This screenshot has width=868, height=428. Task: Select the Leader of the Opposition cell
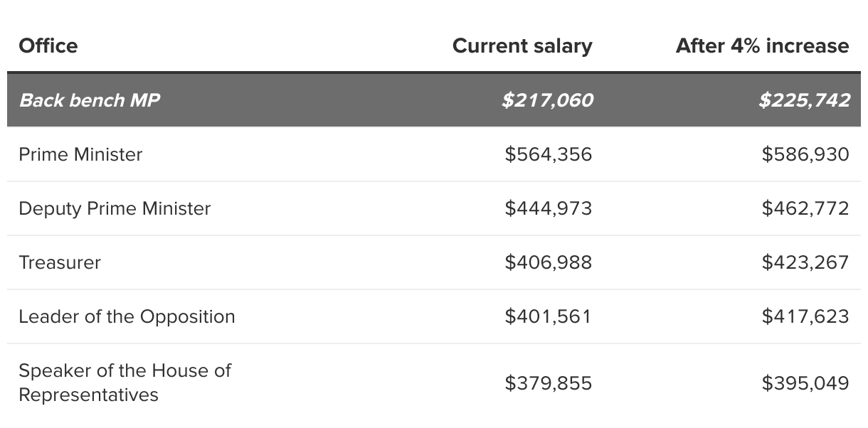coord(127,316)
